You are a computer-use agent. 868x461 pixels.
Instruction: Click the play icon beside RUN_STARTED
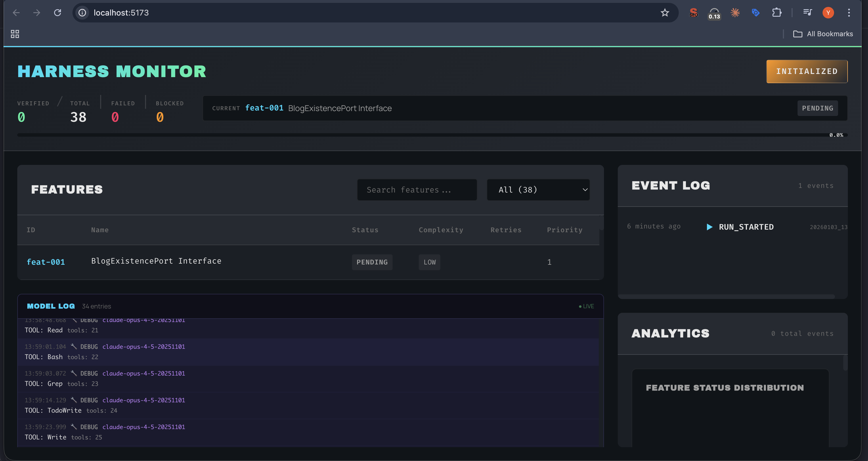click(710, 227)
